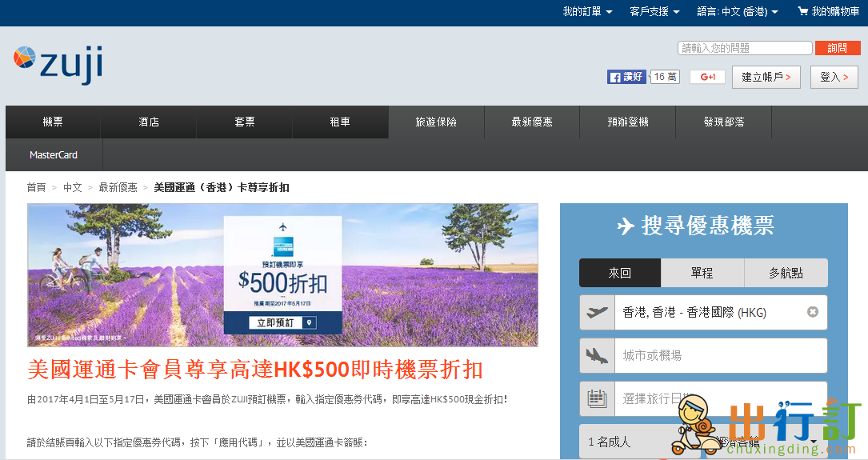Click the 城市或機場 destination field

[x=721, y=355]
